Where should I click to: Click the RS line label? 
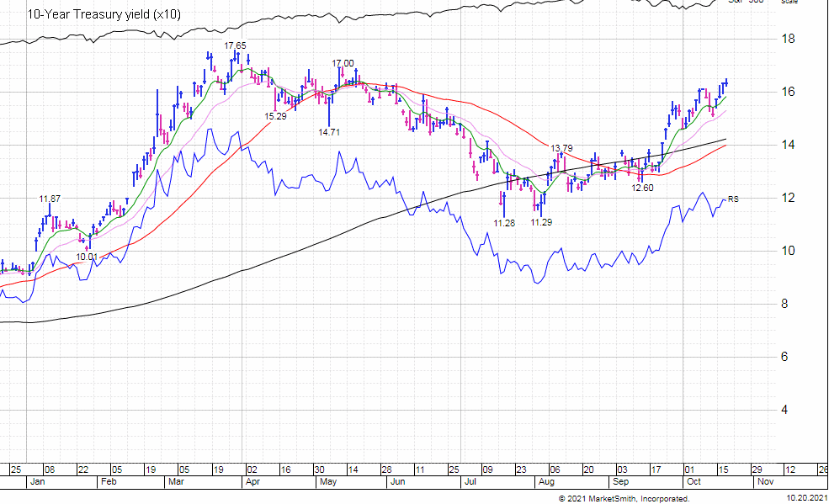point(733,199)
